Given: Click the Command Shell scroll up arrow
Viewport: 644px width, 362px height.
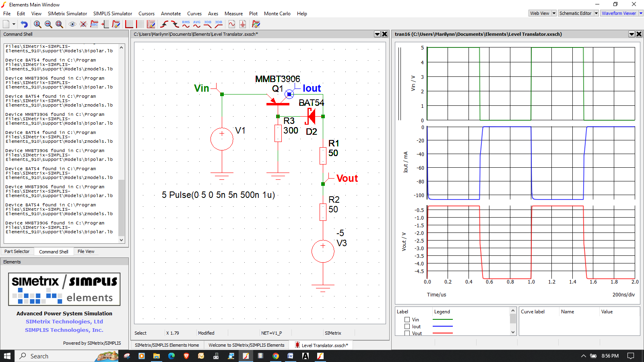Looking at the screenshot, I should click(x=122, y=47).
